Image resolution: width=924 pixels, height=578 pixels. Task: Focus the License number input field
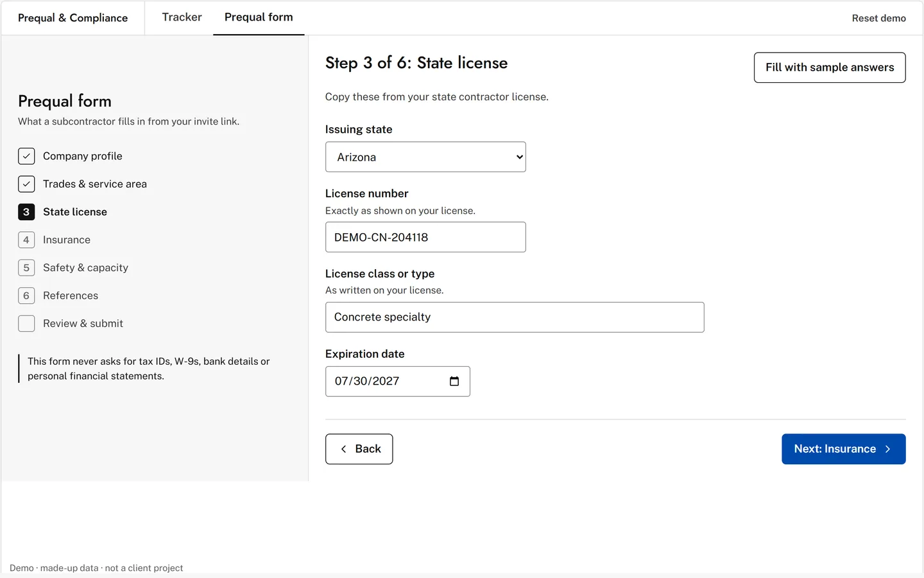(425, 237)
